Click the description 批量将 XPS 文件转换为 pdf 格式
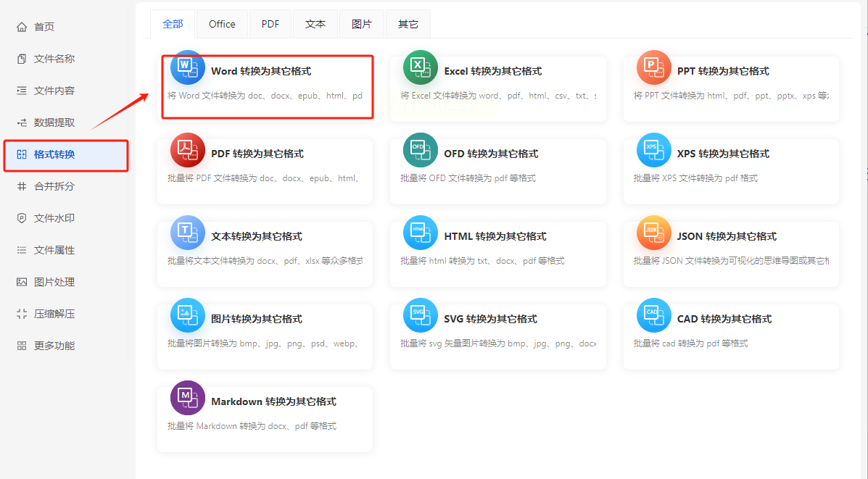The image size is (868, 479). [695, 178]
